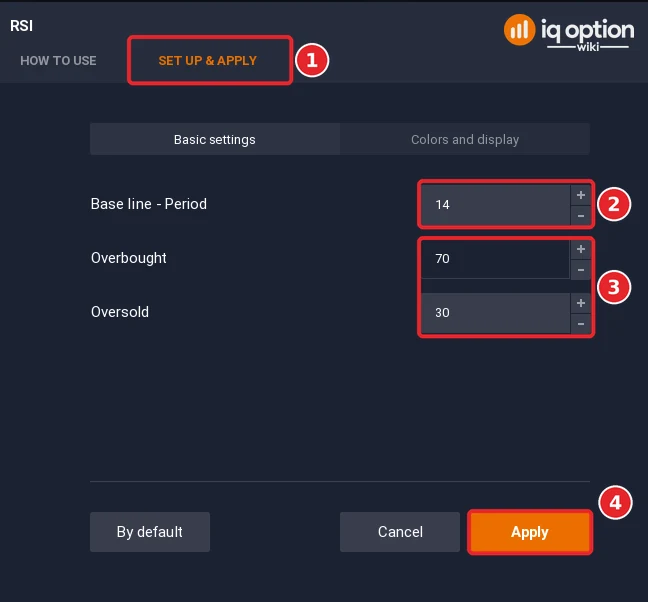Click the Base line - Period label
The image size is (648, 602).
[x=149, y=204]
